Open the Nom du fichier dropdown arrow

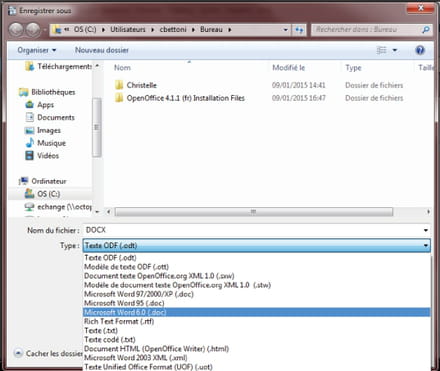[x=426, y=230]
